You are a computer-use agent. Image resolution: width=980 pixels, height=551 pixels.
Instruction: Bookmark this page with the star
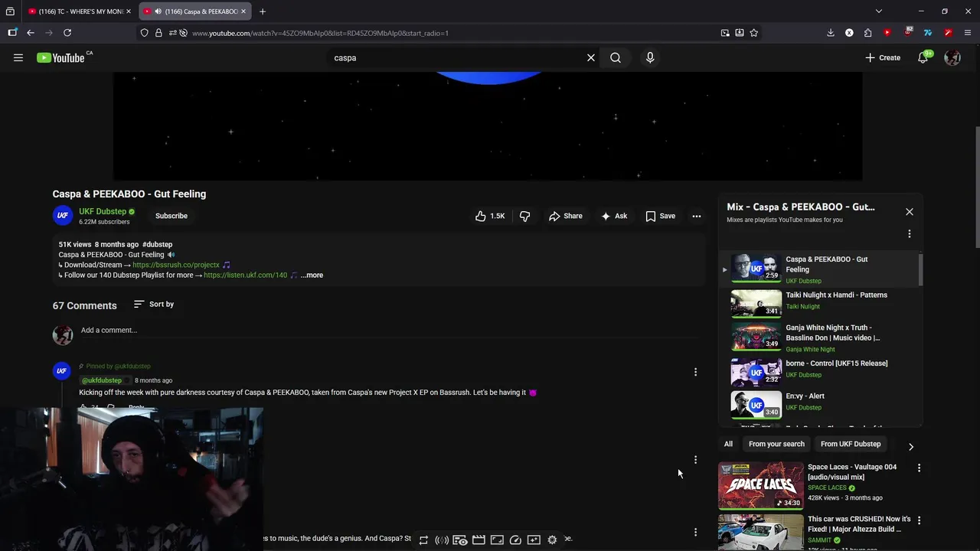(754, 33)
